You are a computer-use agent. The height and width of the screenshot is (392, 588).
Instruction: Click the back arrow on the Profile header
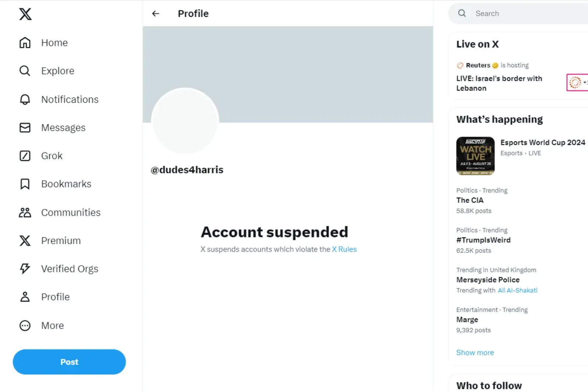[155, 13]
